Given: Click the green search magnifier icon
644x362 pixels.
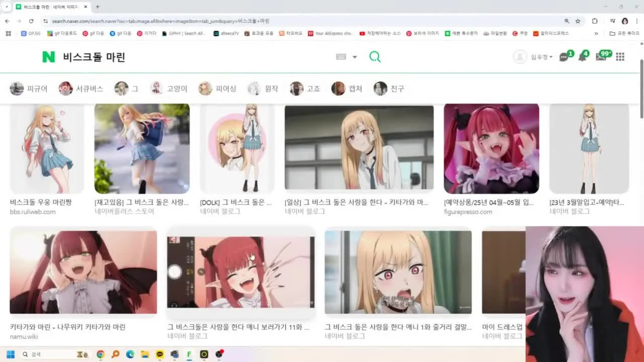Looking at the screenshot, I should 375,57.
